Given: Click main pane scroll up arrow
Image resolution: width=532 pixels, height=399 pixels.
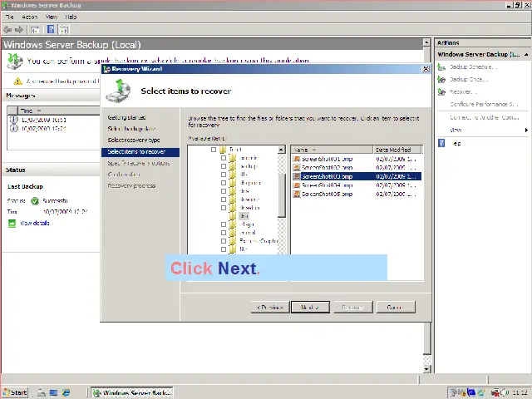Looking at the screenshot, I should point(427,42).
